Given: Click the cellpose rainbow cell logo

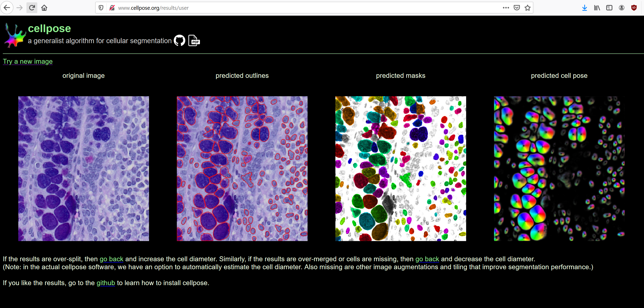Looking at the screenshot, I should (x=15, y=35).
